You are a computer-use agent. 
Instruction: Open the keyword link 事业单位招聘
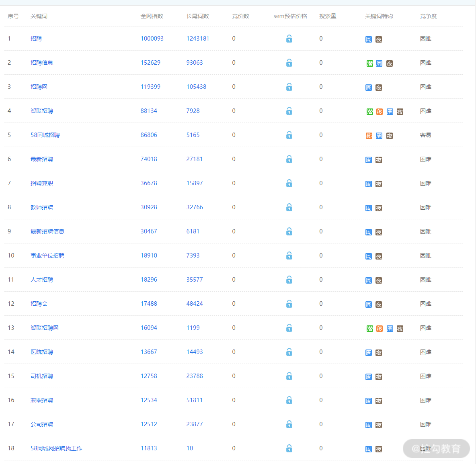coord(47,256)
